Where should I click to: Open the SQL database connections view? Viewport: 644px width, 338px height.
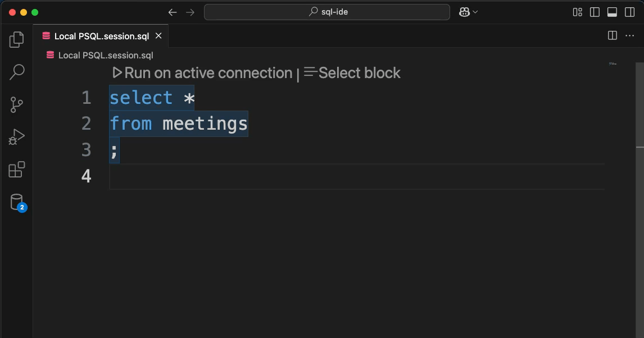coord(17,202)
